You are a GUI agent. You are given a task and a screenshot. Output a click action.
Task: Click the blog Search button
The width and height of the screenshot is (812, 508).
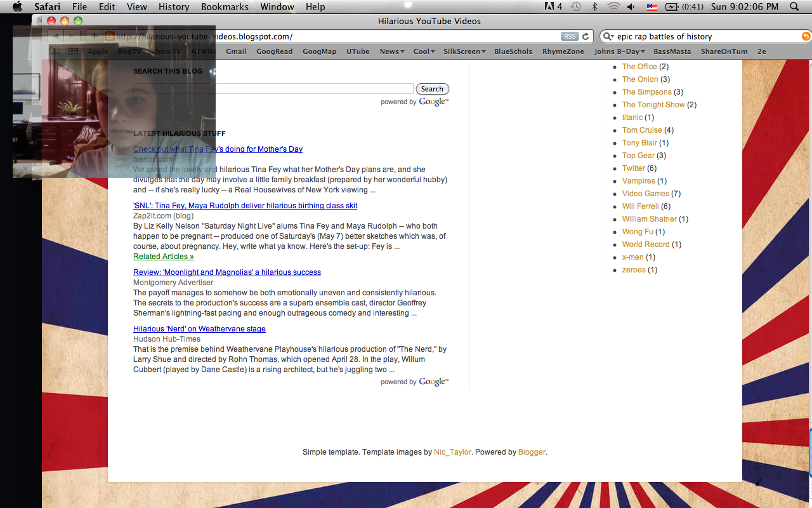(x=432, y=89)
